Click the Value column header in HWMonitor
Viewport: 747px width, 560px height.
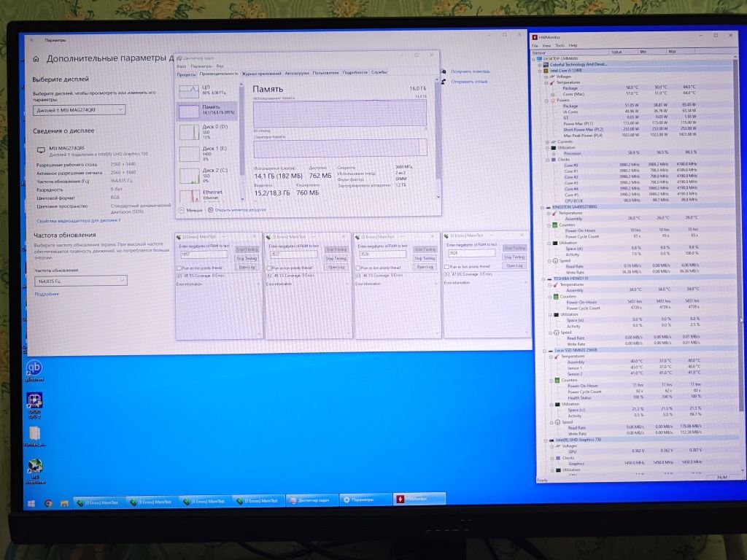(624, 52)
